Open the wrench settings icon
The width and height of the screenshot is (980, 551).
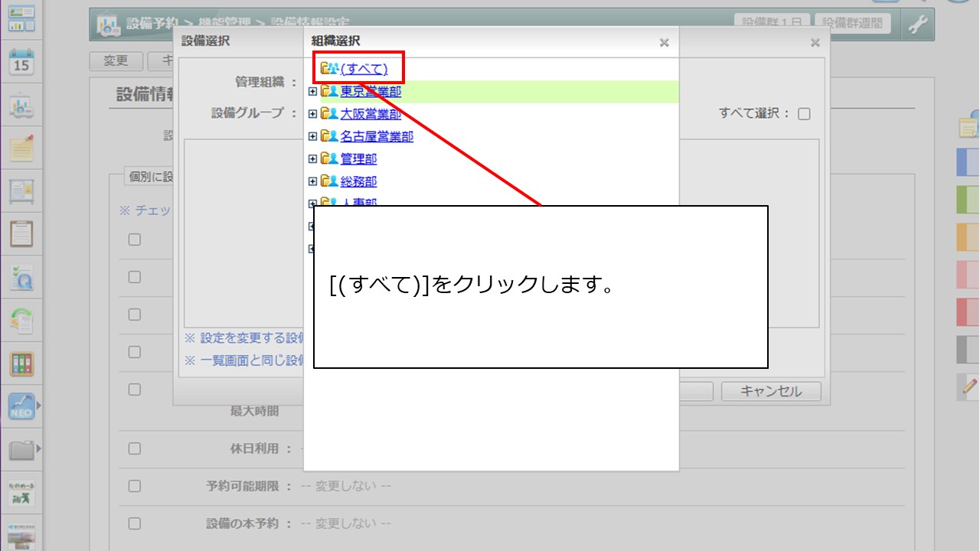pos(917,24)
